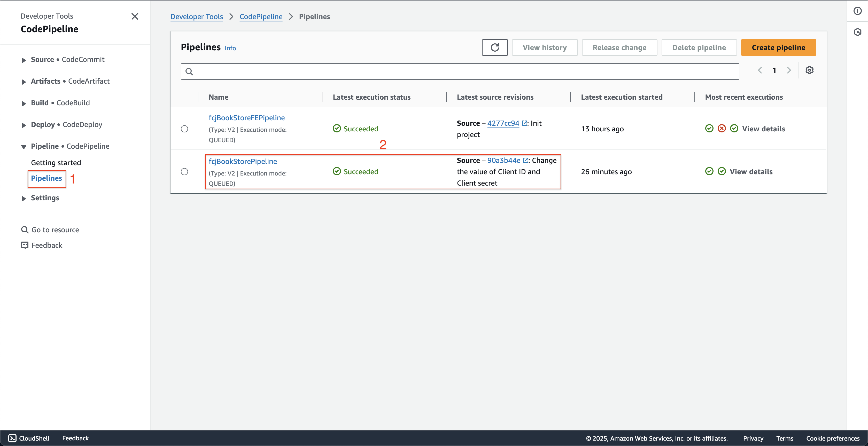Go to previous page of pipelines
The width and height of the screenshot is (868, 446).
coord(760,70)
